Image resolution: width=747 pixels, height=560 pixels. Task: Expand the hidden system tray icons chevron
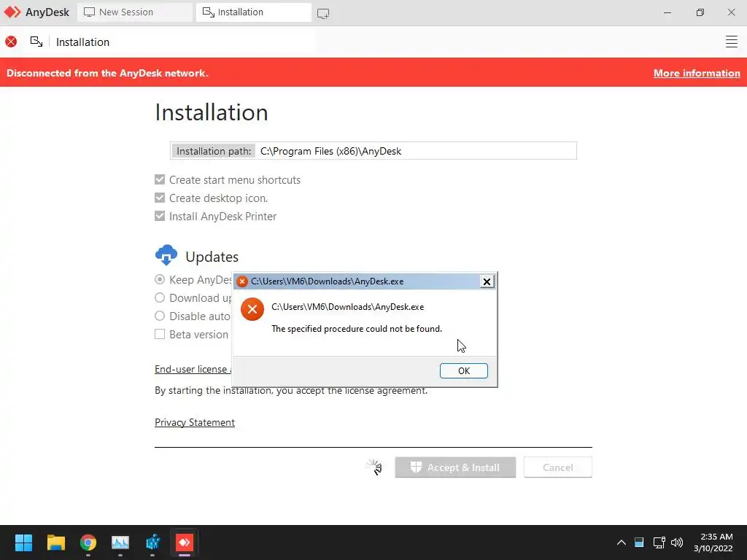pyautogui.click(x=622, y=542)
